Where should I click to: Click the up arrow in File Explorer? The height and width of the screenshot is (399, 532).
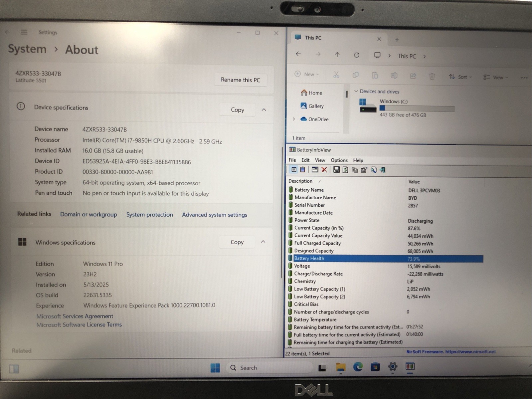pos(337,55)
